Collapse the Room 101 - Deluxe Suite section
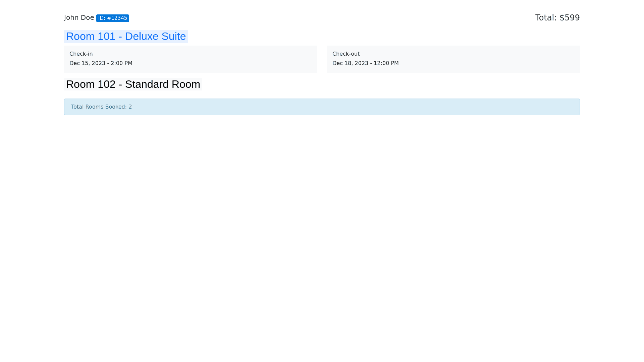The width and height of the screenshot is (644, 362). point(126,37)
